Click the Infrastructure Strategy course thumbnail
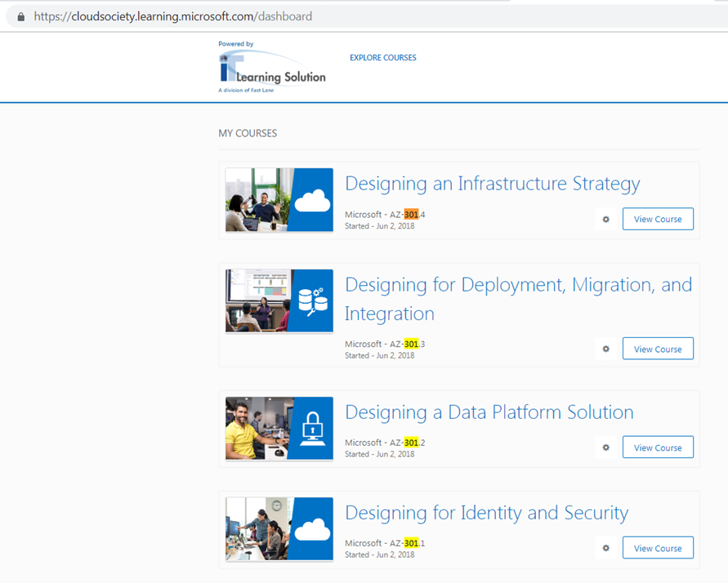728x583 pixels. 279,200
